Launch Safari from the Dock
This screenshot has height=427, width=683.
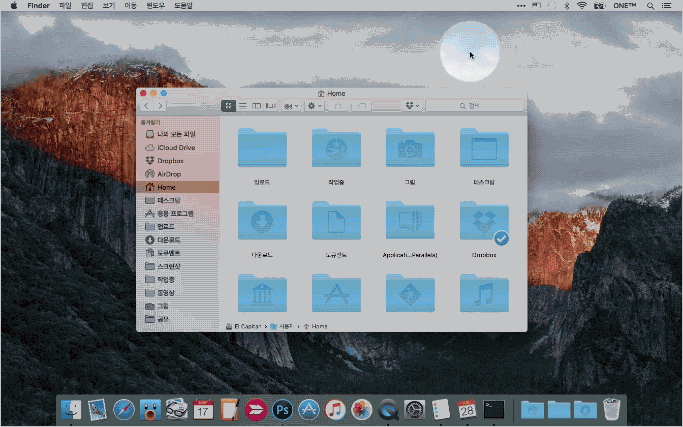[124, 410]
